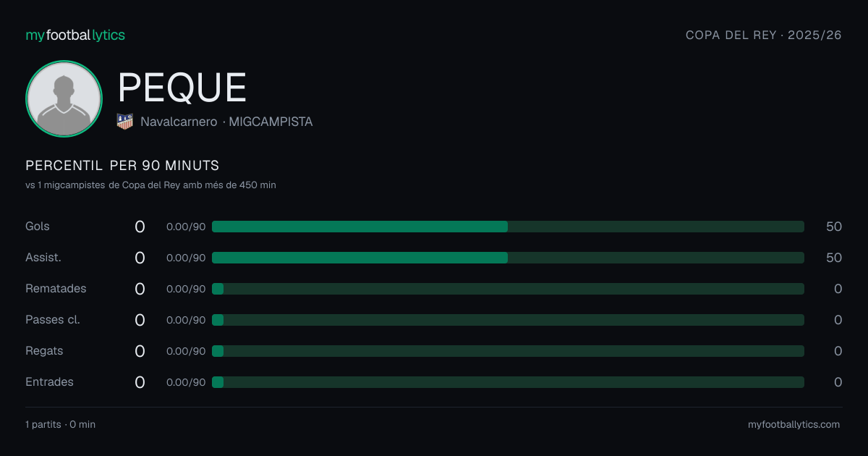Click the Percentil per 90 minuts heading

(x=122, y=166)
